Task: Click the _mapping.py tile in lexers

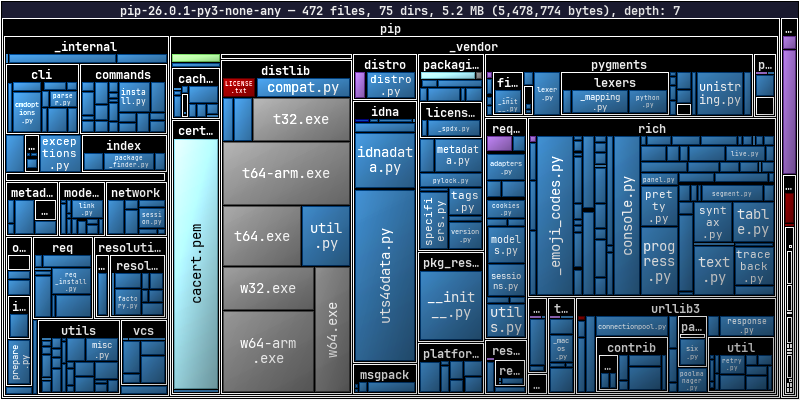Action: 599,102
